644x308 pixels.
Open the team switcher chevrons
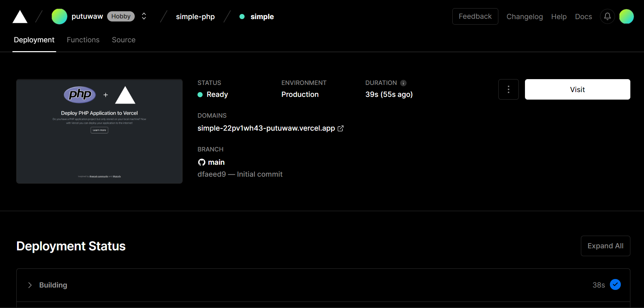144,16
